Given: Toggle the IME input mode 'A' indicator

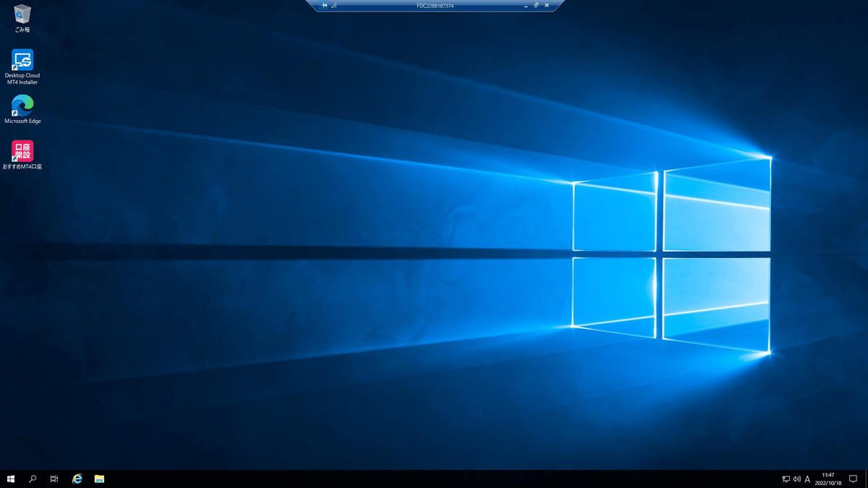Looking at the screenshot, I should point(807,479).
